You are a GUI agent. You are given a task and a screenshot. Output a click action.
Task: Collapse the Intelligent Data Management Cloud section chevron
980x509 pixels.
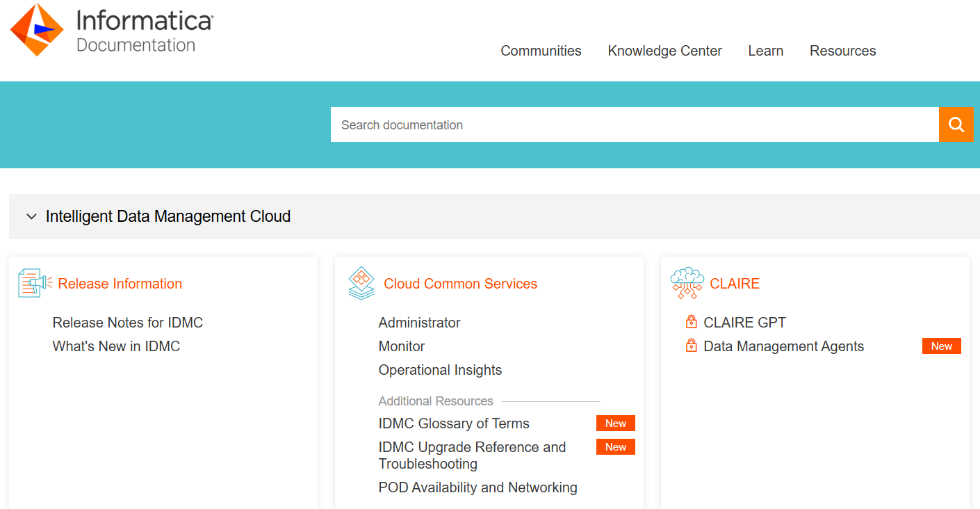tap(31, 216)
